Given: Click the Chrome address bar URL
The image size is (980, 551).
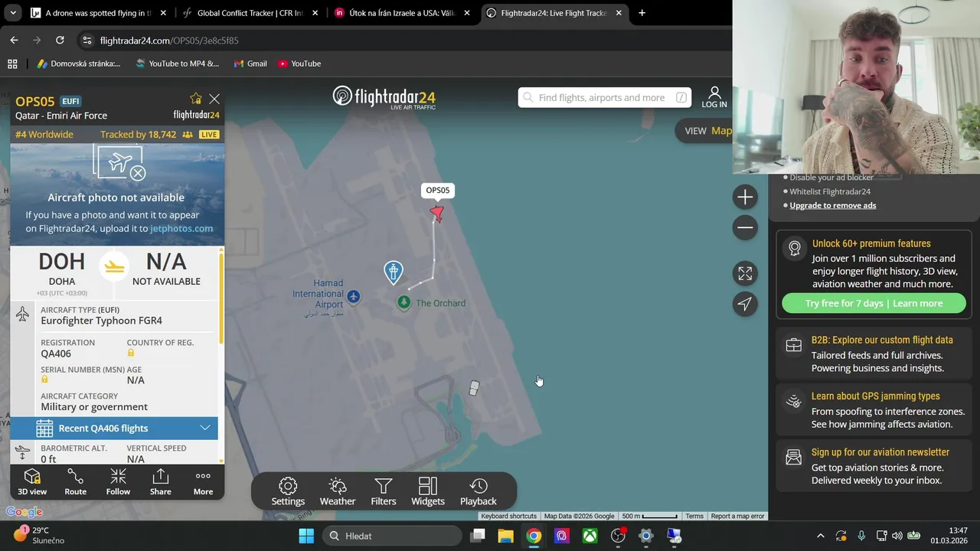Looking at the screenshot, I should pos(168,41).
